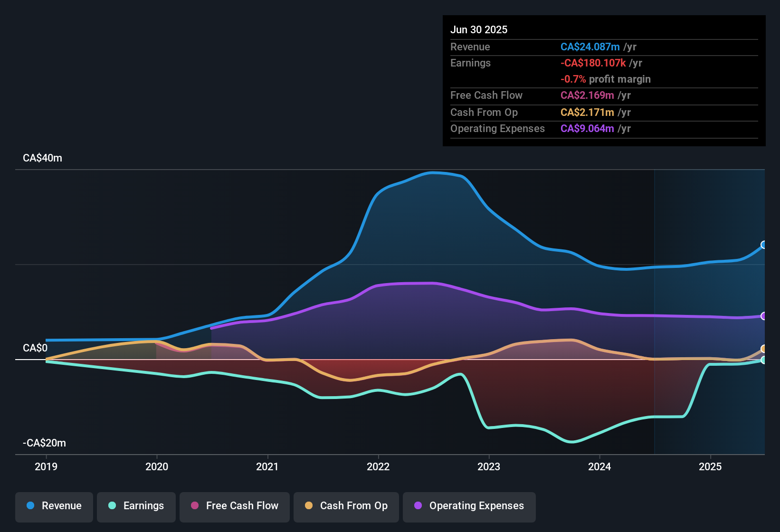Click the 2022 label on the time axis
The image size is (780, 532).
[378, 467]
